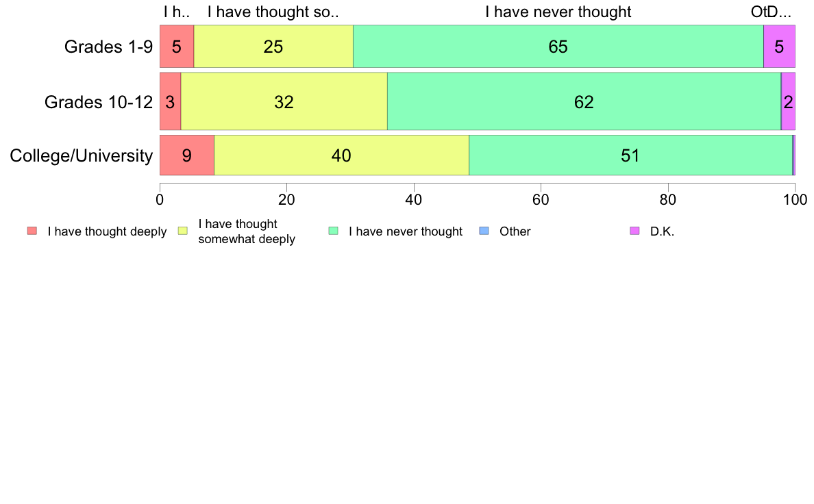Click the Grades 10-12 green segment labeled 62

(584, 101)
